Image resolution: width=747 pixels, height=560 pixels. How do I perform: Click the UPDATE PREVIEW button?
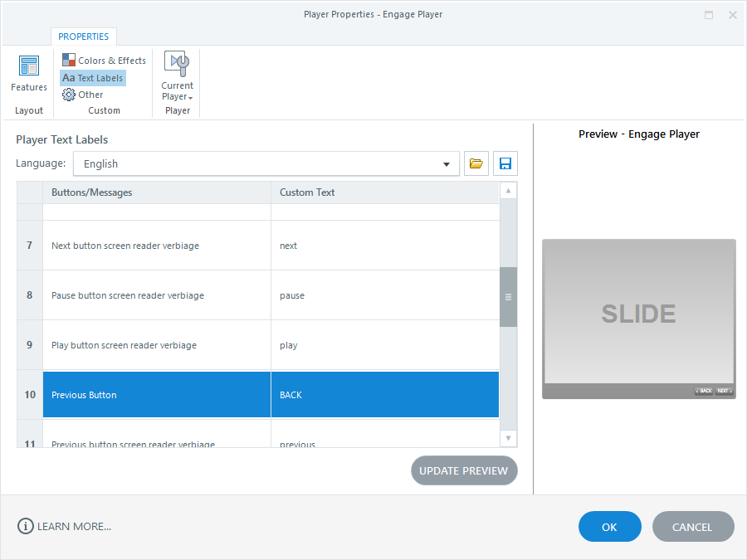(x=464, y=471)
